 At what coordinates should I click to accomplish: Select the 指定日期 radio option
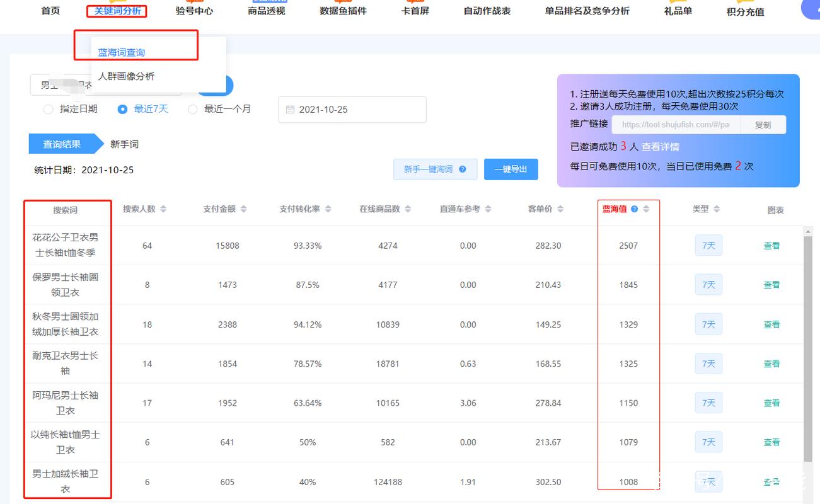49,109
